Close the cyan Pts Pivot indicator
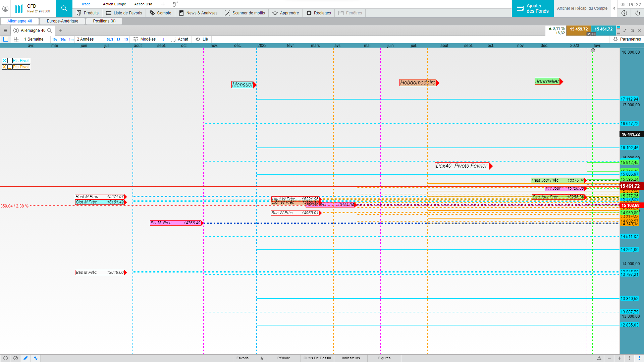The width and height of the screenshot is (644, 362). 4,61
